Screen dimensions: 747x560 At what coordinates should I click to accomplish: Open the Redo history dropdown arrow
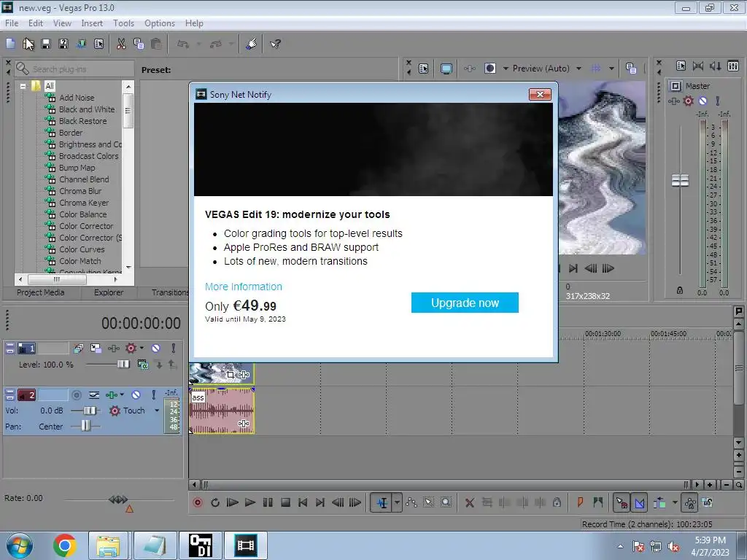[x=231, y=44]
